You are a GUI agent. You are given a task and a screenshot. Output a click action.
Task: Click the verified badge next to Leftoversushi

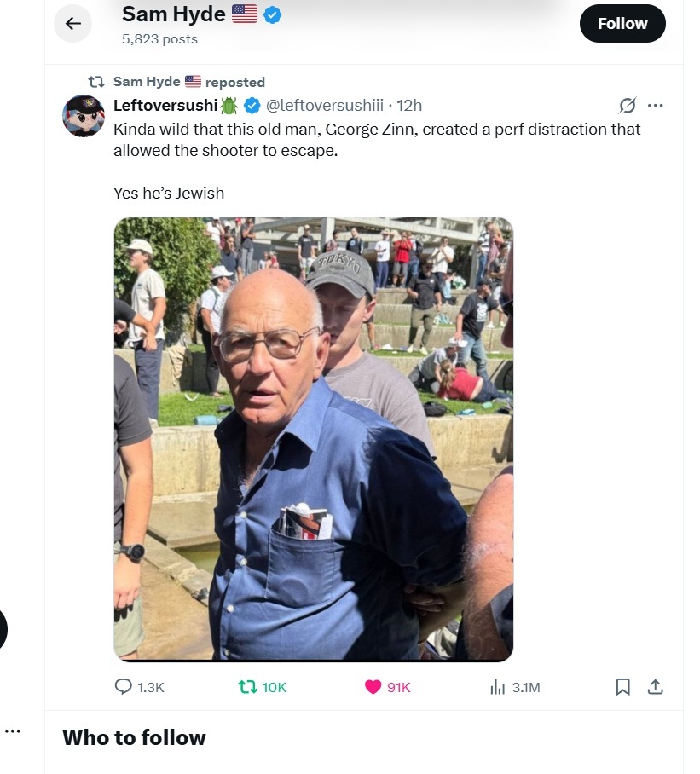[252, 105]
